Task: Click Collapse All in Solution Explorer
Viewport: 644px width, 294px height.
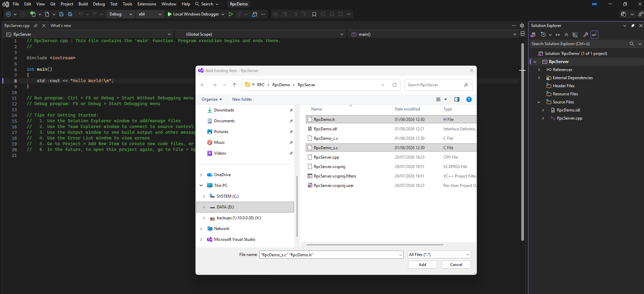Action: point(566,35)
